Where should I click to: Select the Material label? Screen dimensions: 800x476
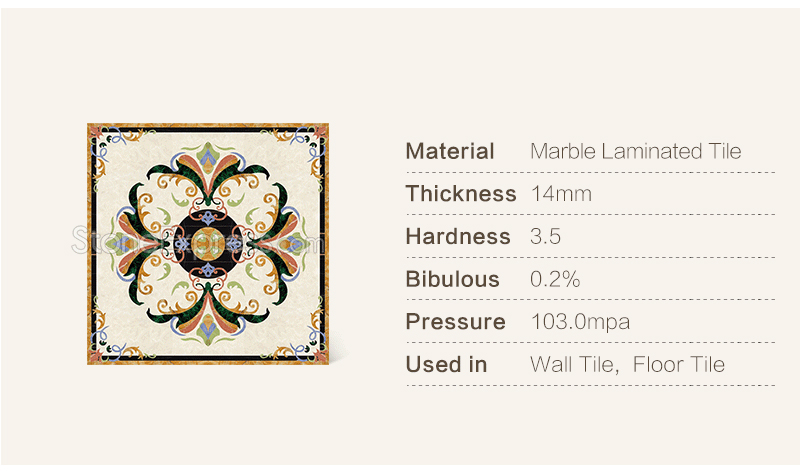point(450,152)
